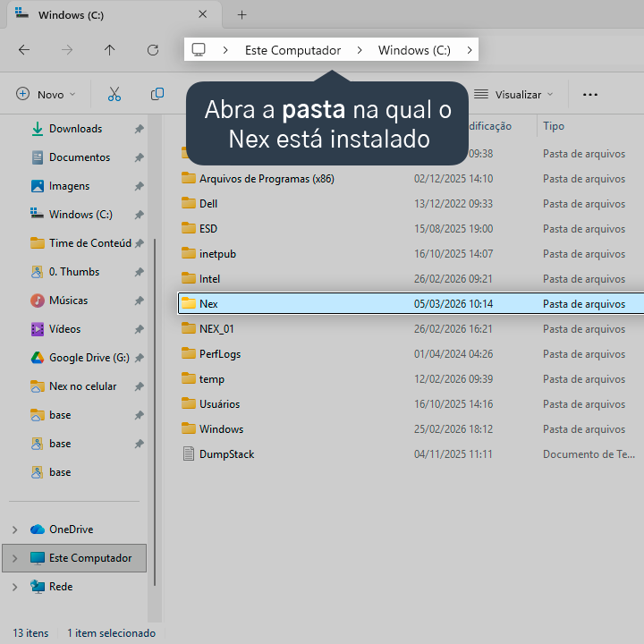
Task: Click the computer icon in address bar
Action: pos(199,50)
